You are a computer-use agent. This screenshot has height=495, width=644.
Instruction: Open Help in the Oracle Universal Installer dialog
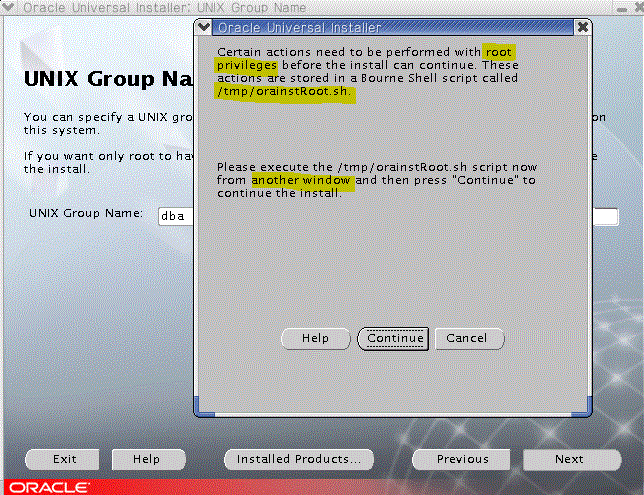[315, 338]
